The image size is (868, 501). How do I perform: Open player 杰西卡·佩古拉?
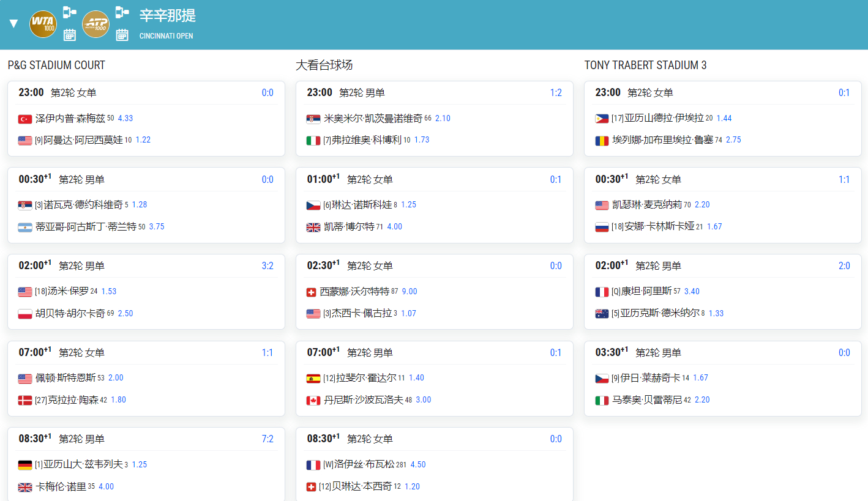[361, 313]
